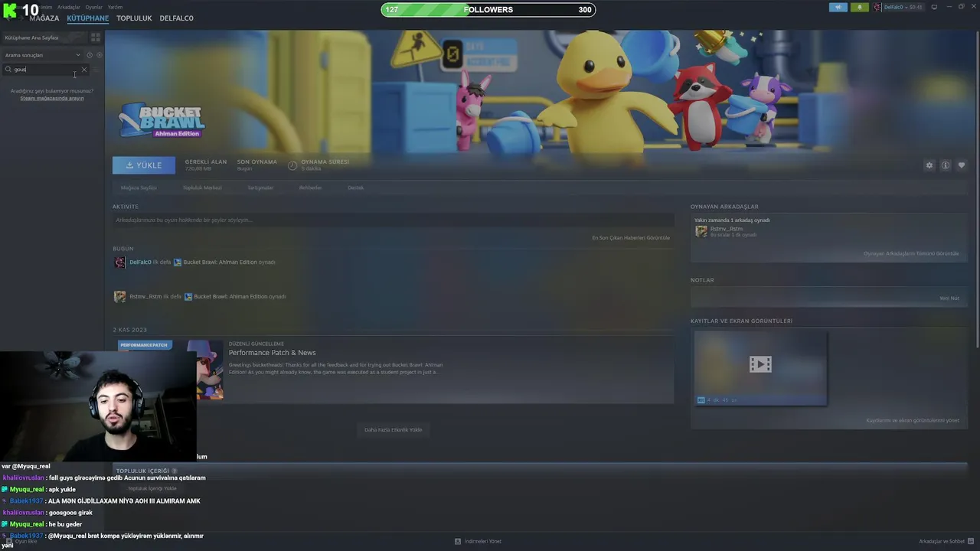Screen dimensions: 980x551
Task: Click the activity comment input field
Action: [393, 220]
